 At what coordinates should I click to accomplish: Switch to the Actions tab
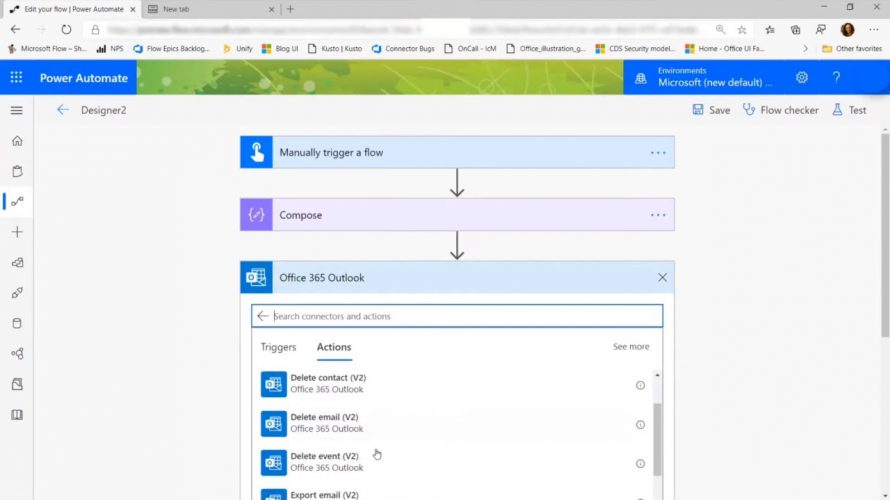pos(334,347)
